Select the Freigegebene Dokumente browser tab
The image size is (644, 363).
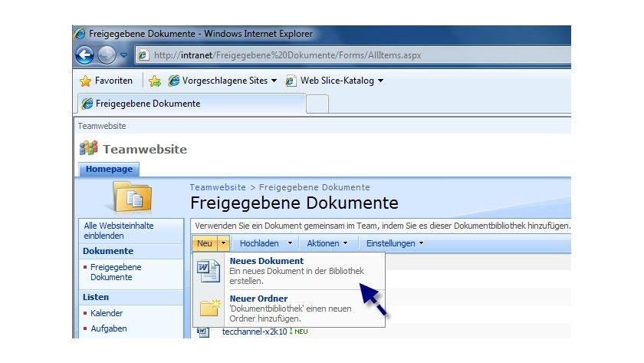click(192, 104)
